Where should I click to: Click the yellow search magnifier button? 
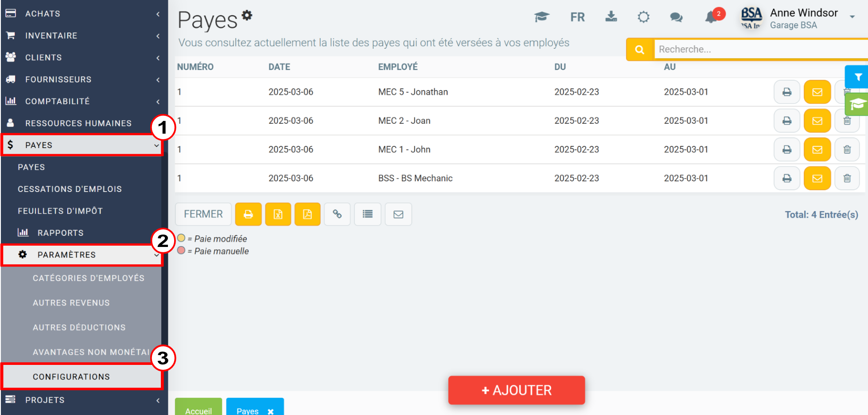pos(639,50)
